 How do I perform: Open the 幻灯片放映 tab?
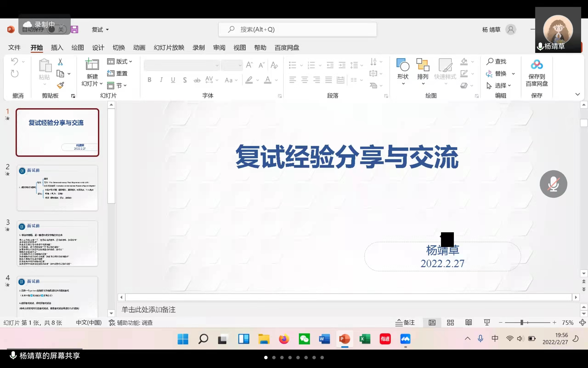169,47
